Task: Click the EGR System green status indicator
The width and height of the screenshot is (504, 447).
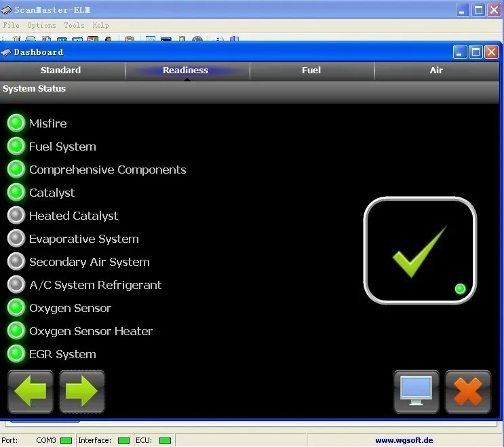Action: click(16, 354)
